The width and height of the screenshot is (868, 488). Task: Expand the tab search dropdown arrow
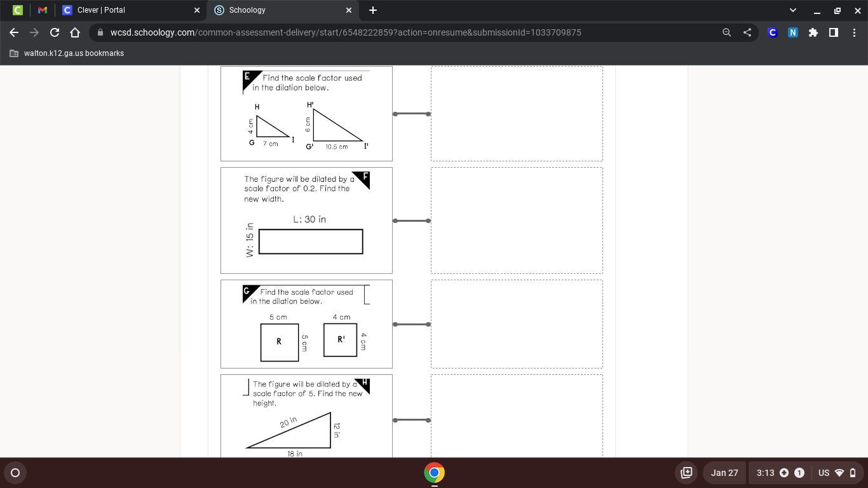(x=792, y=10)
